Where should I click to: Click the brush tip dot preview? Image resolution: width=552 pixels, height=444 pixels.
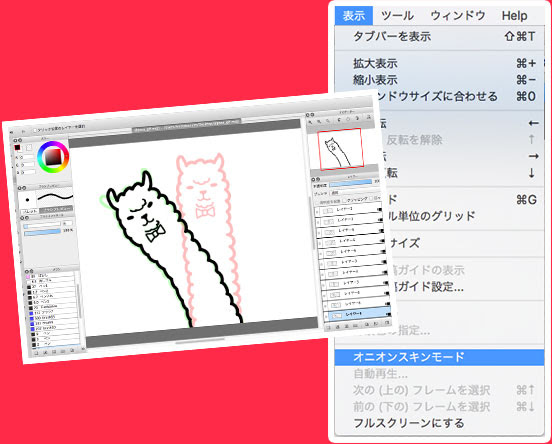pyautogui.click(x=27, y=200)
